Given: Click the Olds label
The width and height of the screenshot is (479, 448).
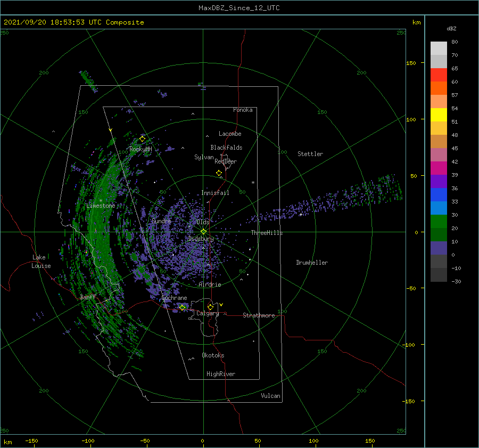Looking at the screenshot, I should click(x=203, y=222).
